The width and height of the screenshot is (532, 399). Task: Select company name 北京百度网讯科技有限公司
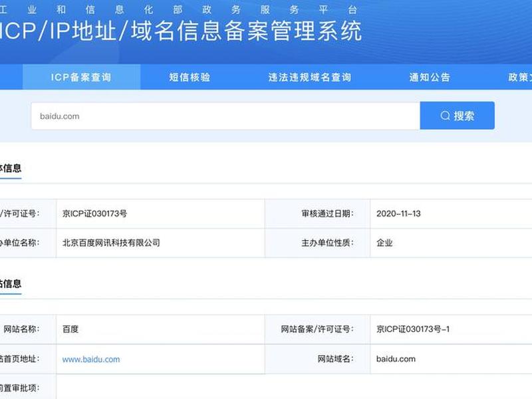(111, 243)
